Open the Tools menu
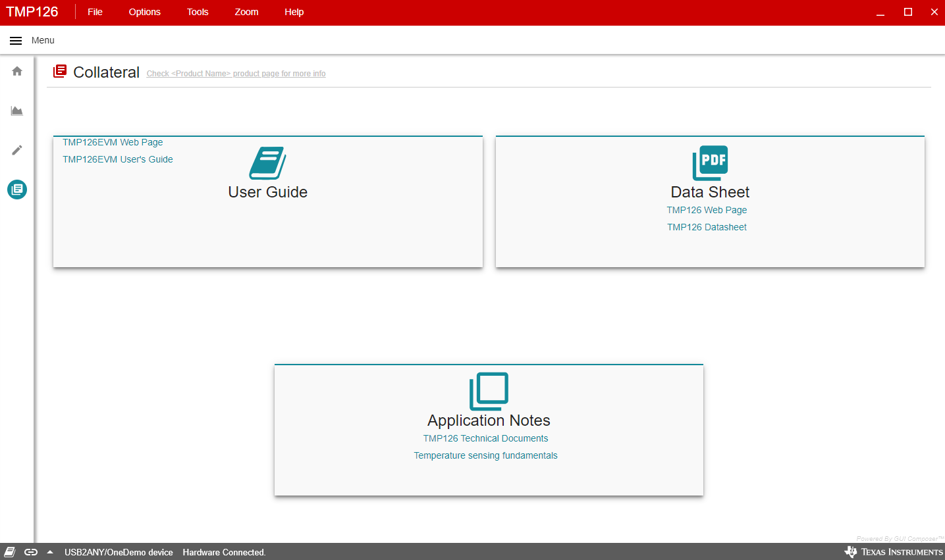Image resolution: width=945 pixels, height=560 pixels. coord(198,12)
